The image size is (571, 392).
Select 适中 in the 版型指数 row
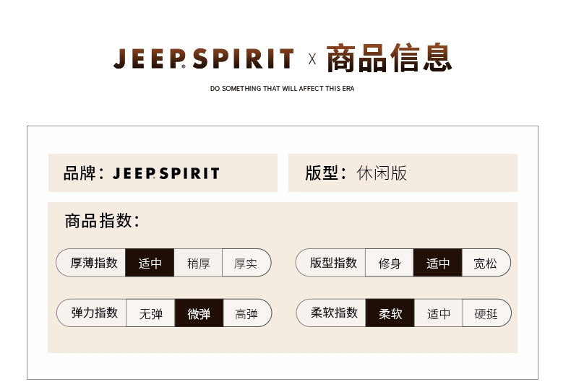coord(438,263)
